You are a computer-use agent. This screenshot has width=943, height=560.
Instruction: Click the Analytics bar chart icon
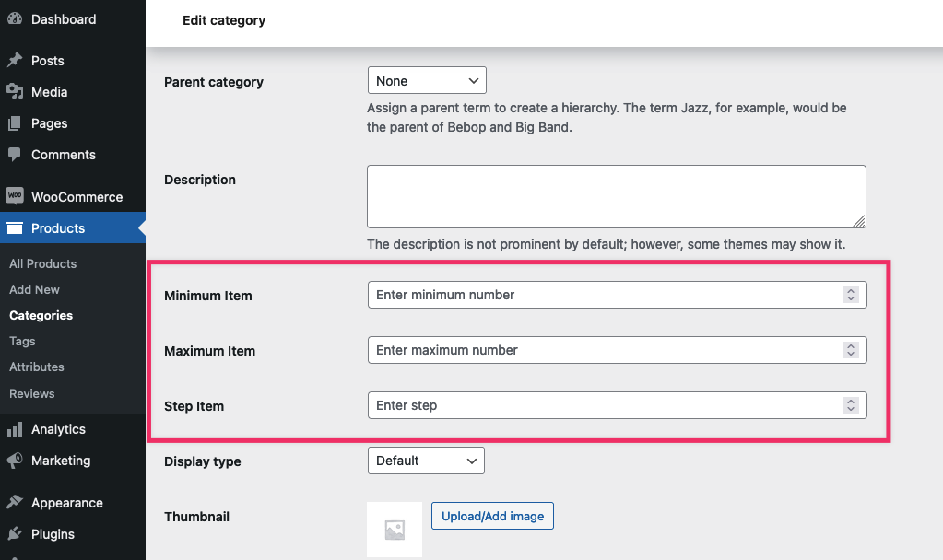coord(15,429)
